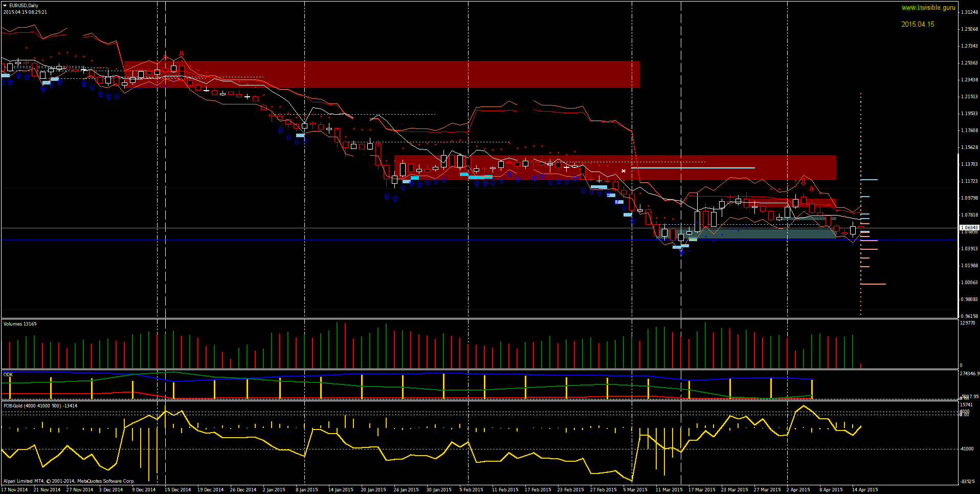Viewport: 980px width, 494px height.
Task: Click the 1.29268 price axis value
Action: point(970,29)
